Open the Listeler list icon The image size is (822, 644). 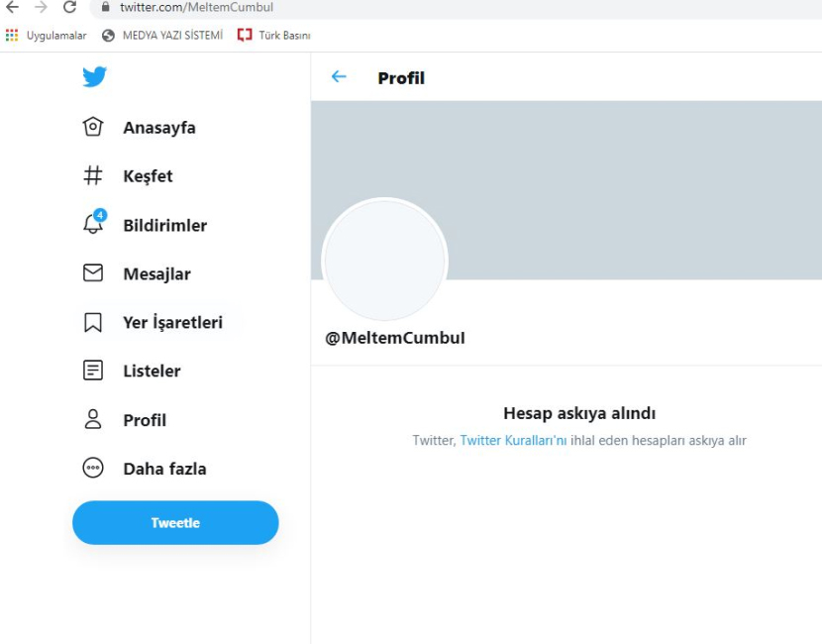[93, 371]
